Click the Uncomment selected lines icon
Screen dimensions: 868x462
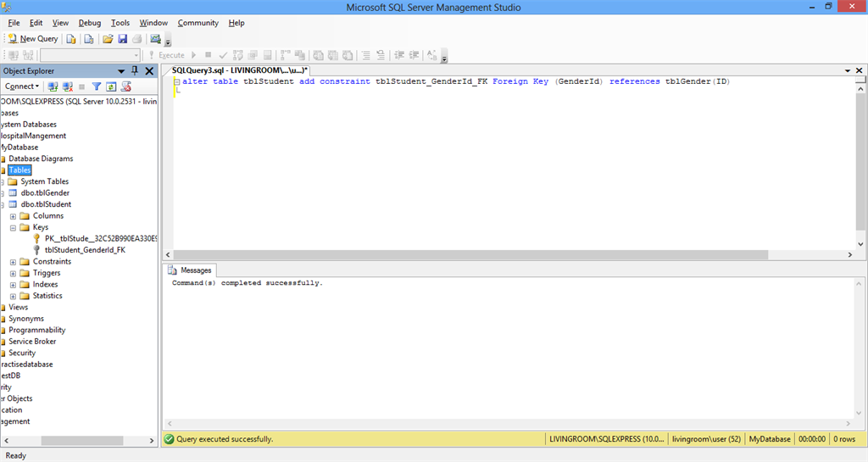coord(381,55)
